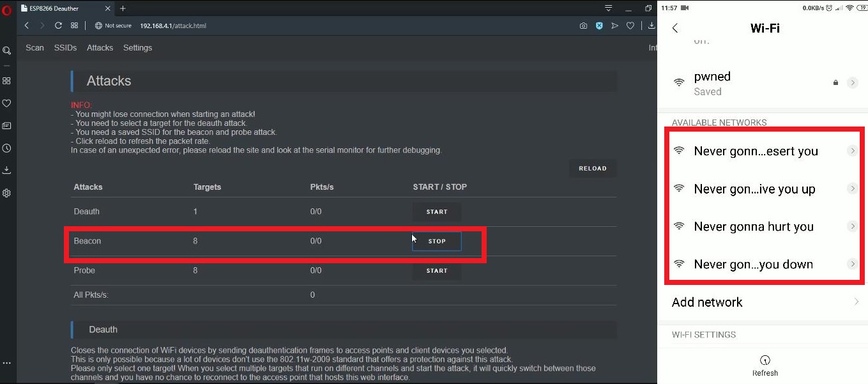The height and width of the screenshot is (384, 868).
Task: Open history clock icon in Opera sidebar
Action: pyautogui.click(x=6, y=148)
